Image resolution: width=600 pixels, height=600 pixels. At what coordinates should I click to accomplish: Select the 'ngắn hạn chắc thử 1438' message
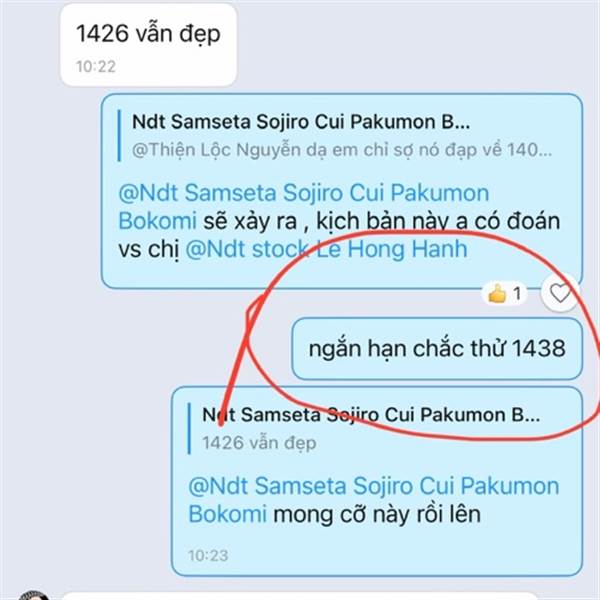click(437, 349)
